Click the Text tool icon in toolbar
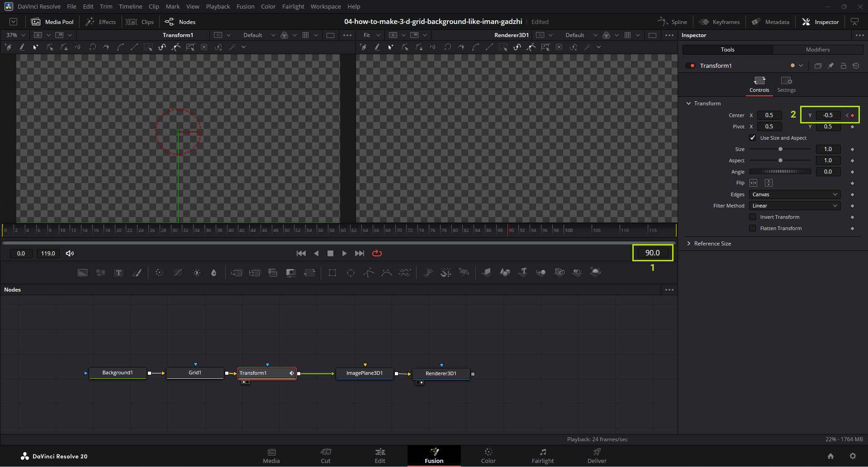 [x=119, y=273]
